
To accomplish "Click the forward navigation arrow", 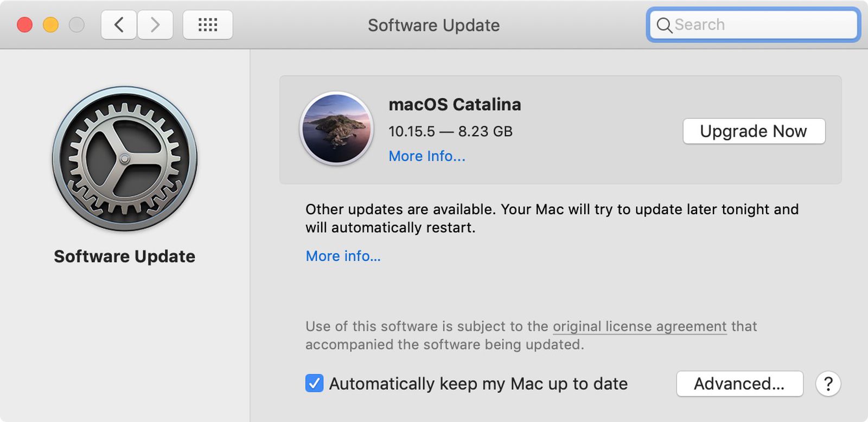I will tap(155, 24).
